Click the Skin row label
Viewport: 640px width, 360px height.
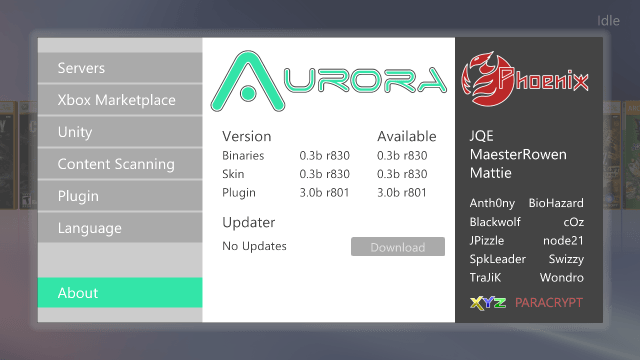(x=233, y=174)
